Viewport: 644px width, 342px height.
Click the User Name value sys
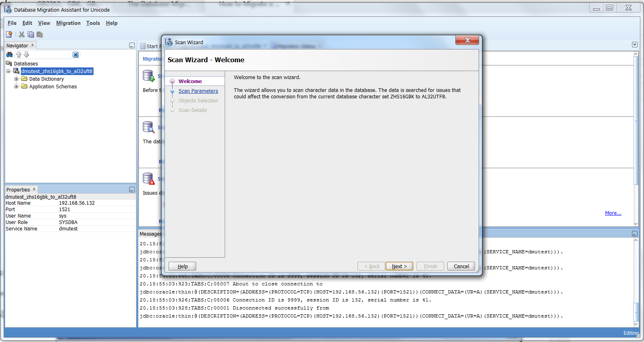point(63,216)
